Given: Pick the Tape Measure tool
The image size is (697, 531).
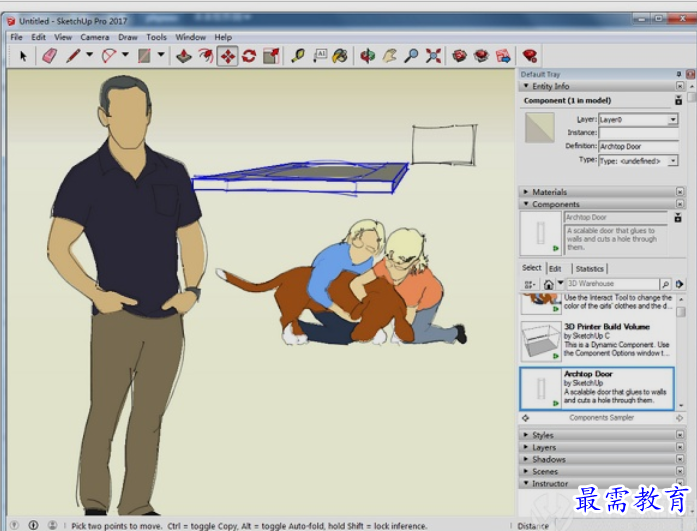Looking at the screenshot, I should [298, 56].
